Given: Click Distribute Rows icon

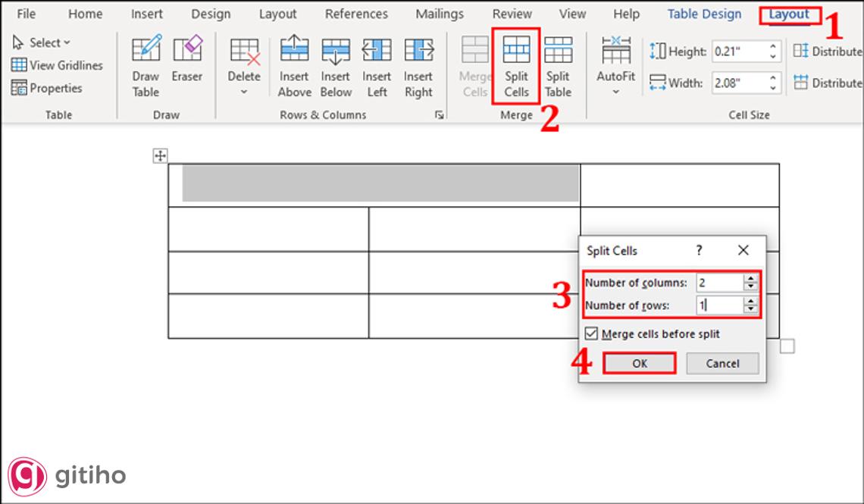Looking at the screenshot, I should [800, 52].
